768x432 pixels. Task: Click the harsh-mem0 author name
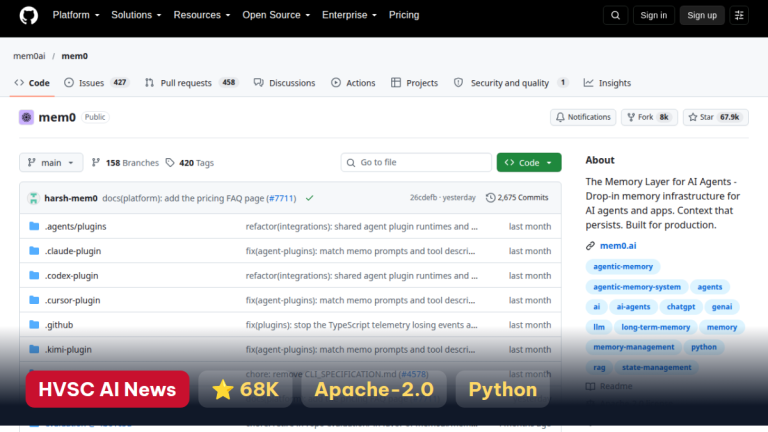click(71, 198)
